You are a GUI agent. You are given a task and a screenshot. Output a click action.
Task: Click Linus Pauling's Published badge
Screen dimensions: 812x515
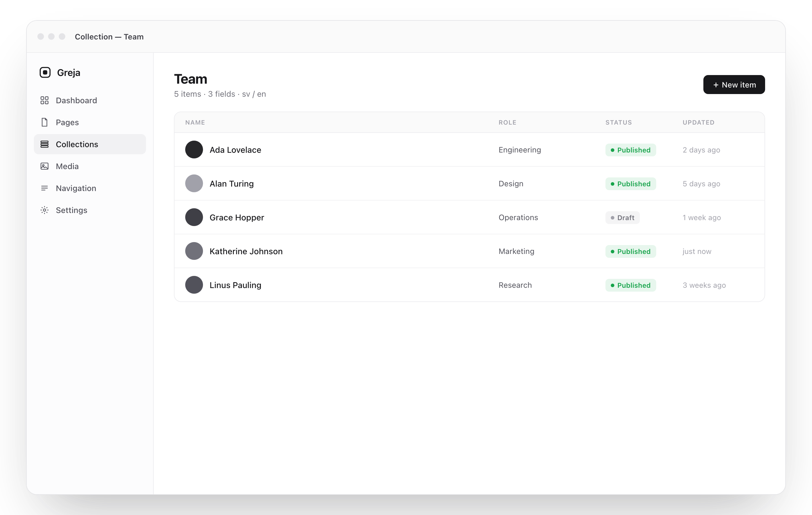(x=630, y=285)
